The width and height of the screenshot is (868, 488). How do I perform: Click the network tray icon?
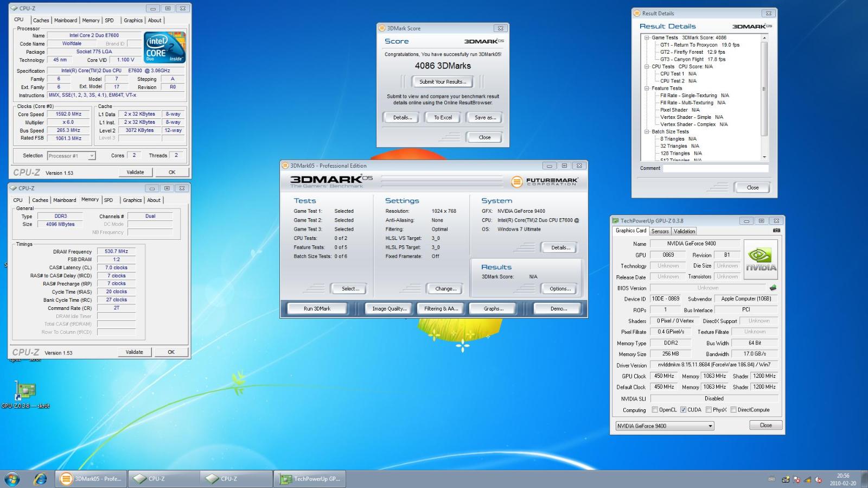[x=807, y=479]
